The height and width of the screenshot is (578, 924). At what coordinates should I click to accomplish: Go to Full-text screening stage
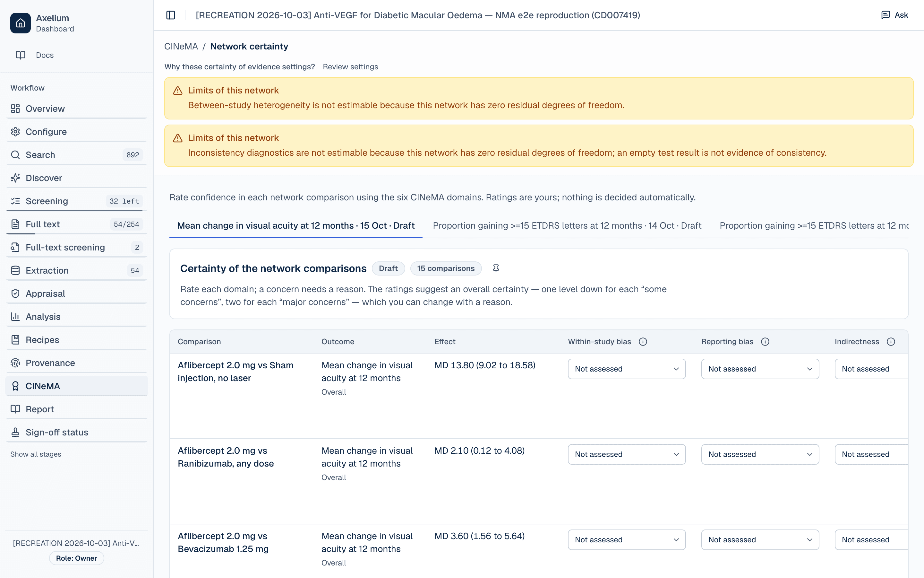pyautogui.click(x=76, y=247)
